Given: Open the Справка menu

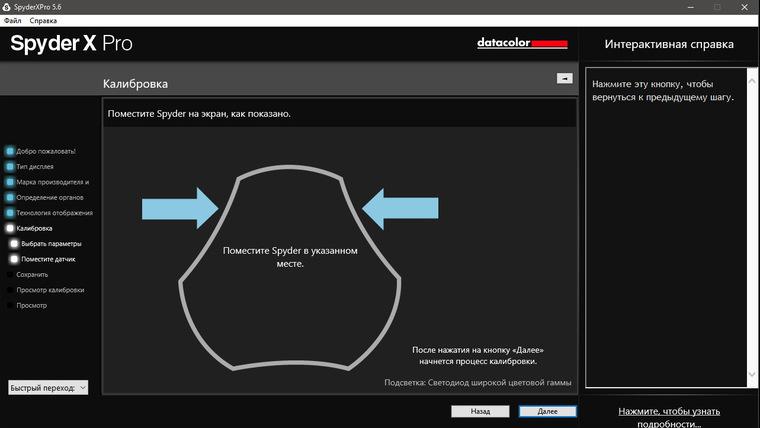Looking at the screenshot, I should pyautogui.click(x=43, y=20).
